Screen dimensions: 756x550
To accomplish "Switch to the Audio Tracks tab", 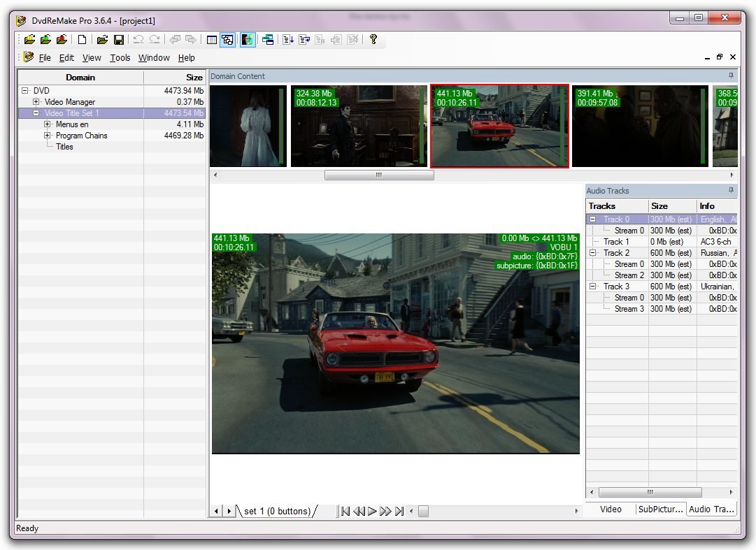I will pyautogui.click(x=712, y=509).
